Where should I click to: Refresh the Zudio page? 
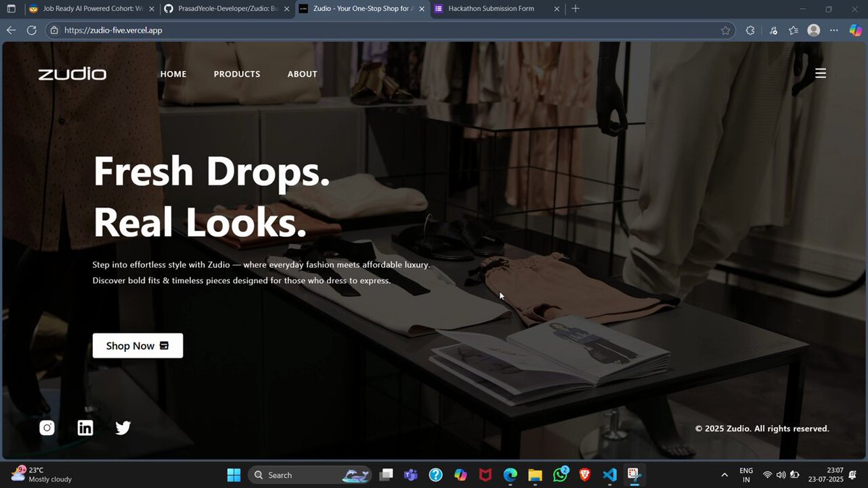pos(31,30)
